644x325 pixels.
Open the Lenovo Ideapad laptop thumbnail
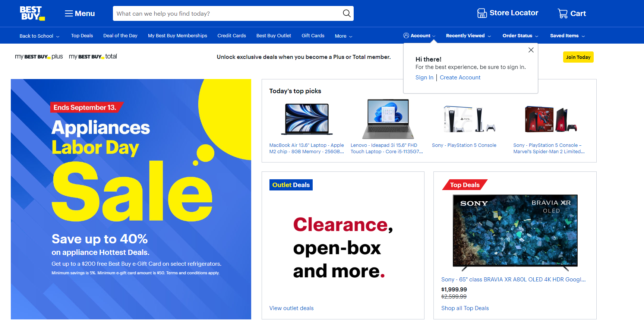coord(388,119)
